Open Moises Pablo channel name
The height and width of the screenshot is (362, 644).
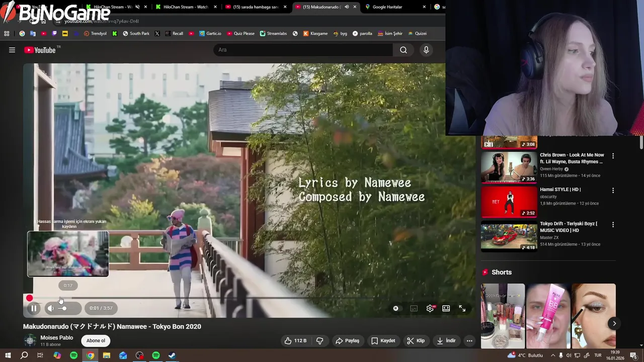[56, 338]
